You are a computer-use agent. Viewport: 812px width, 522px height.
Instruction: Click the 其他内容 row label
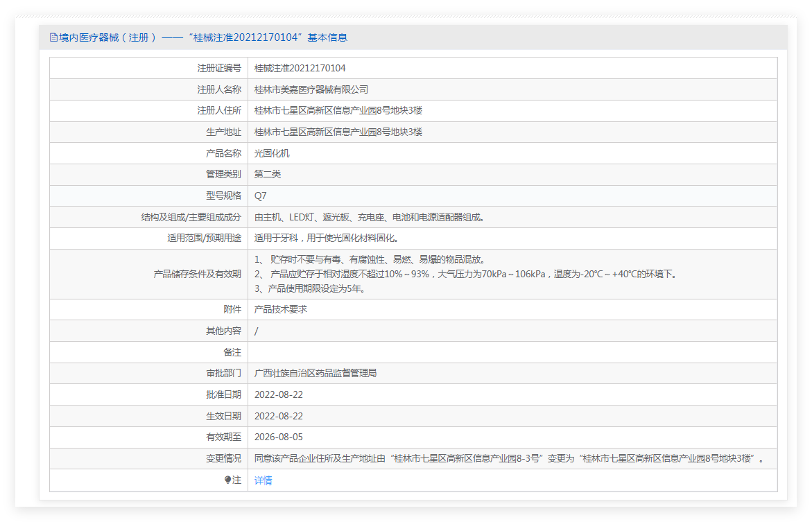tap(224, 331)
